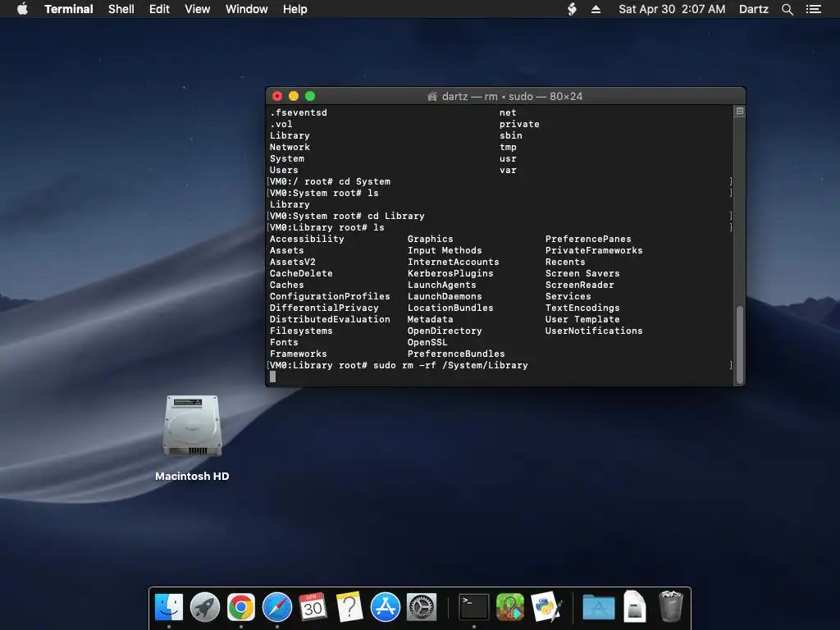
Task: Click Frameworks in the listing
Action: (299, 354)
